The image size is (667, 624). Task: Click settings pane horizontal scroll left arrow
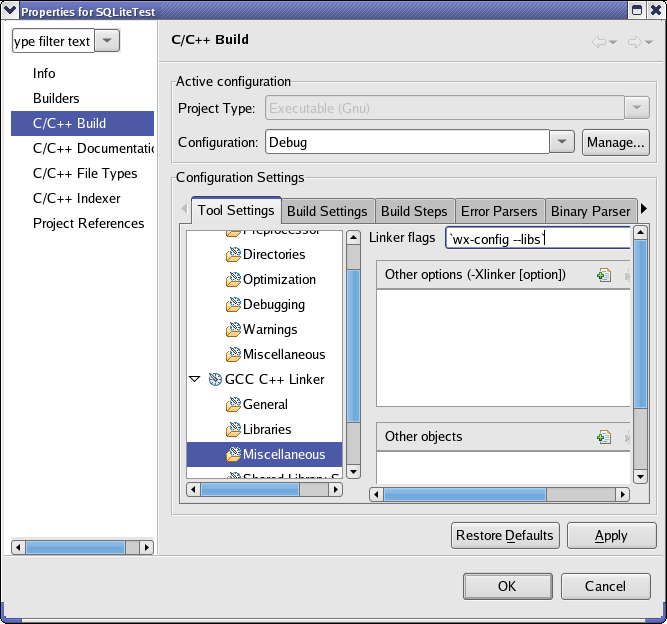(376, 494)
